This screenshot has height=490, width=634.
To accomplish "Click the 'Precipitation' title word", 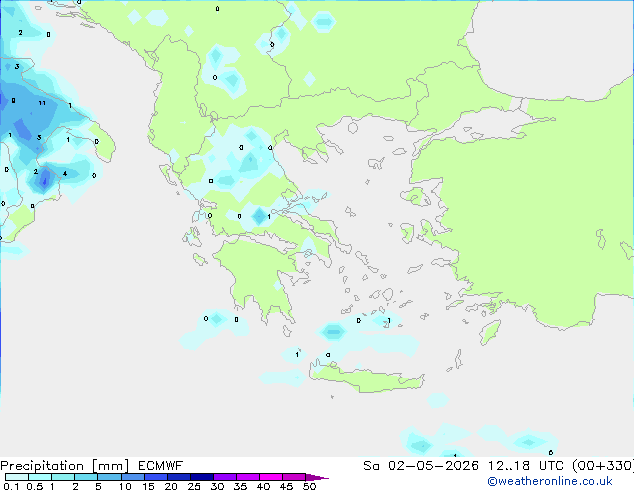I will (x=42, y=466).
